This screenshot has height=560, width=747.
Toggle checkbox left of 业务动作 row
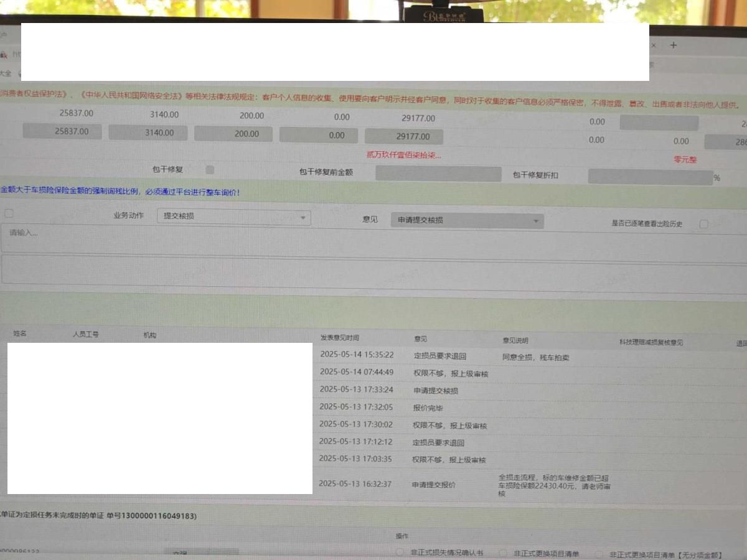(9, 213)
